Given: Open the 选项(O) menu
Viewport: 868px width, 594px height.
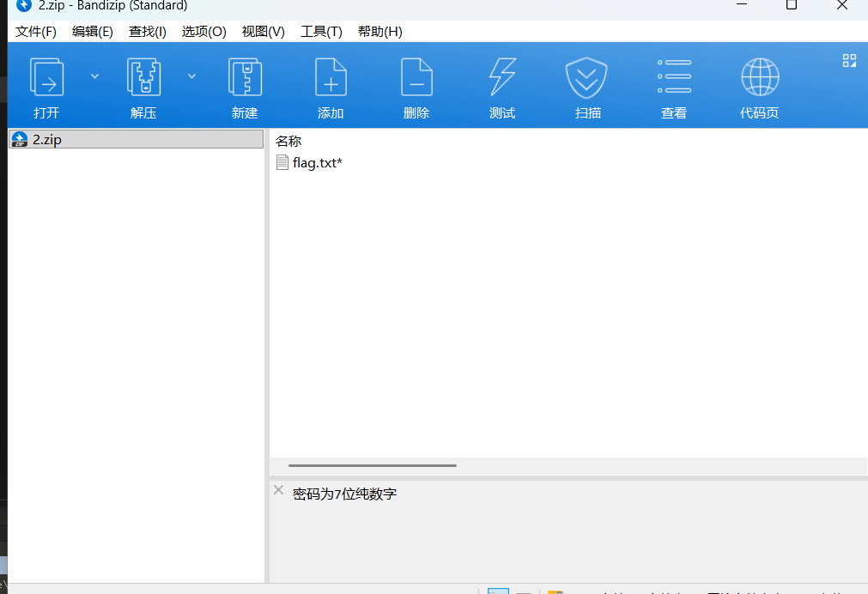Looking at the screenshot, I should [203, 32].
